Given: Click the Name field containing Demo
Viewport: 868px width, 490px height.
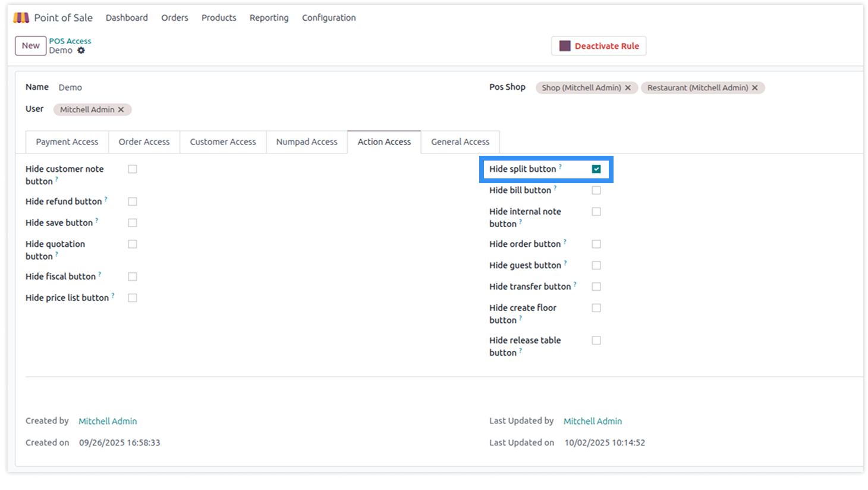Looking at the screenshot, I should [178, 87].
